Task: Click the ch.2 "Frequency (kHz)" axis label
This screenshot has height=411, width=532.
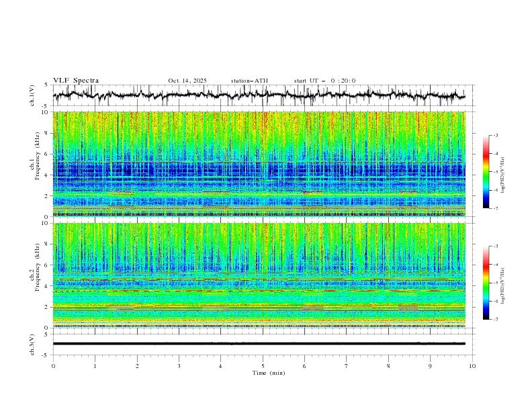Action: click(x=38, y=267)
